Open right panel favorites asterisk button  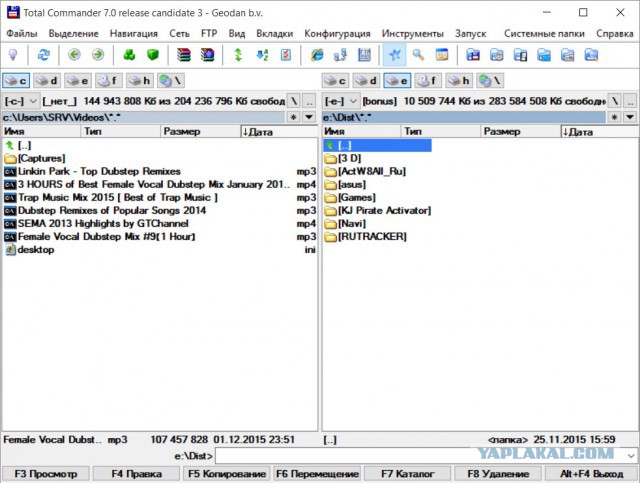click(x=613, y=118)
